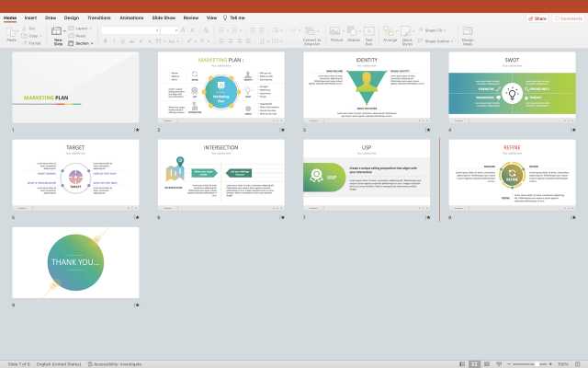Screen dimensions: 588x368
Task: Select the SWOT slide thumbnail
Action: click(x=512, y=87)
